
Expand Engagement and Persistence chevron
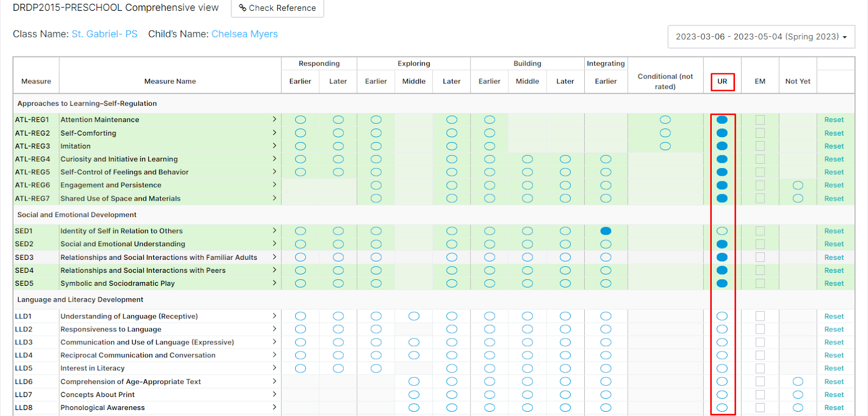tap(274, 185)
